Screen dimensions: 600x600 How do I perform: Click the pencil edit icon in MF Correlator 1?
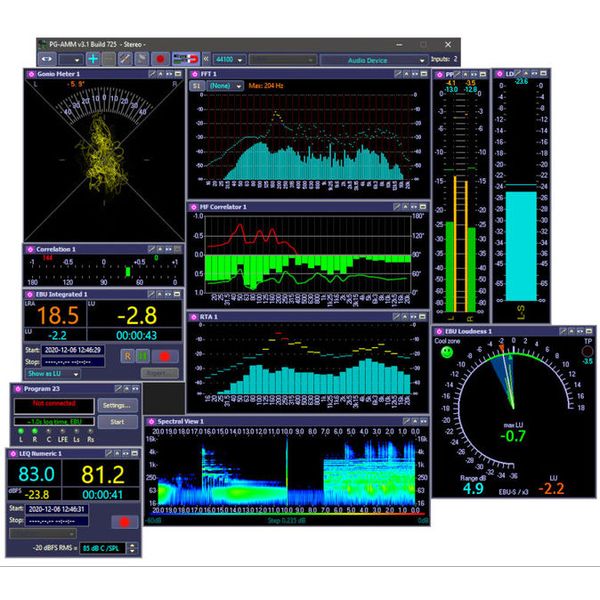[x=397, y=207]
